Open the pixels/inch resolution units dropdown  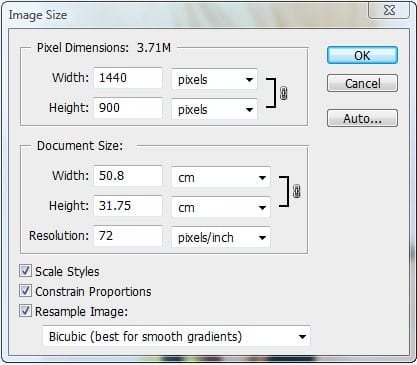click(221, 237)
